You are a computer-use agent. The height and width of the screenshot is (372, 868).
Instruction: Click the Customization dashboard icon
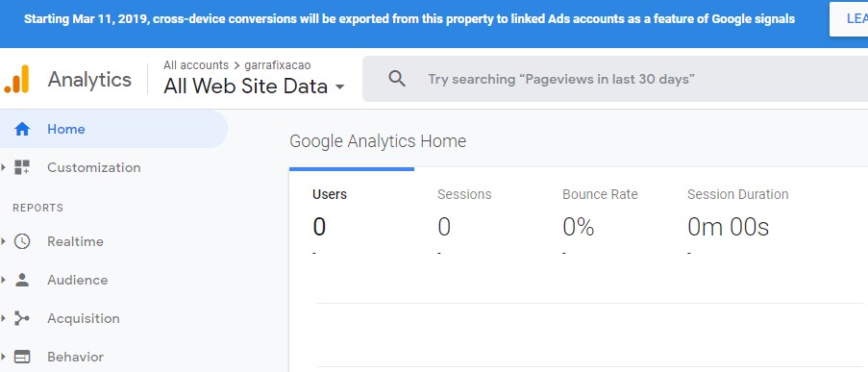click(x=22, y=167)
